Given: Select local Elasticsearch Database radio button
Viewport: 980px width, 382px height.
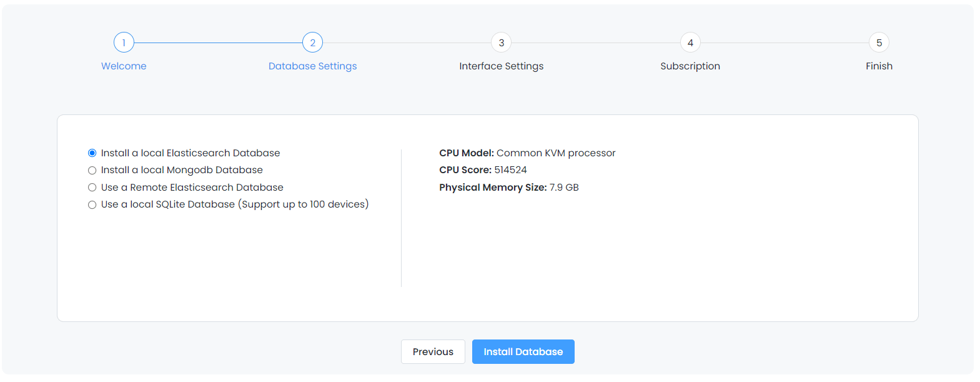Looking at the screenshot, I should 92,153.
